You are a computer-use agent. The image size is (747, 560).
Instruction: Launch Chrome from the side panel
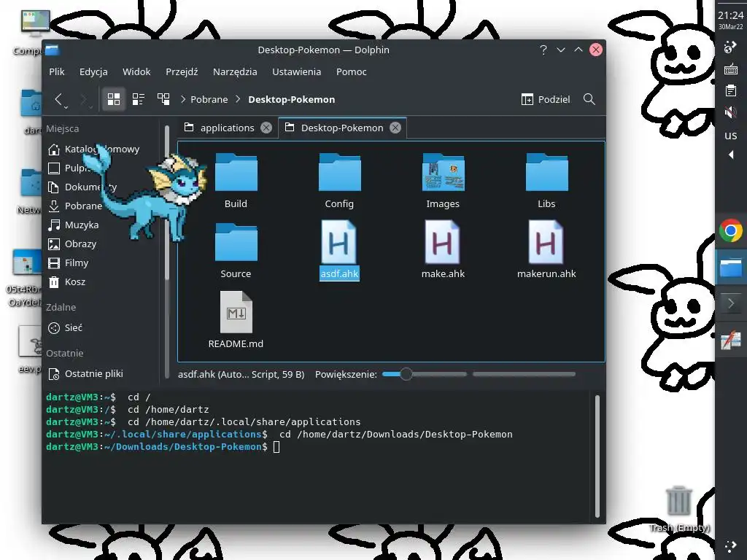point(731,230)
